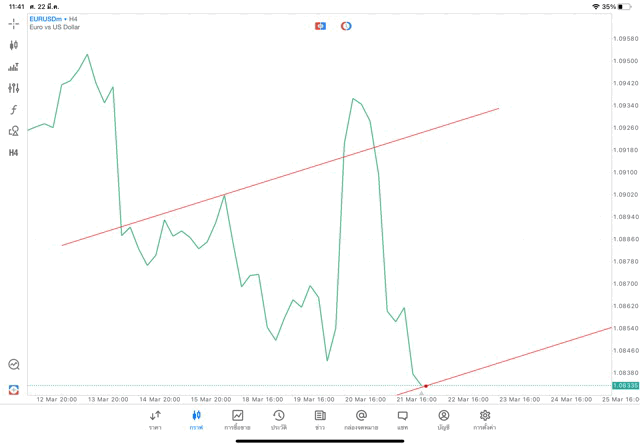
Task: Open the กล่องจดหมาย mailbox tab
Action: pos(361,420)
